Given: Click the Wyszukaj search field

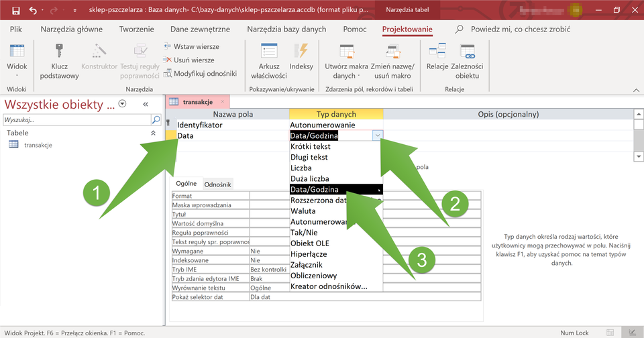Looking at the screenshot, I should coord(74,119).
